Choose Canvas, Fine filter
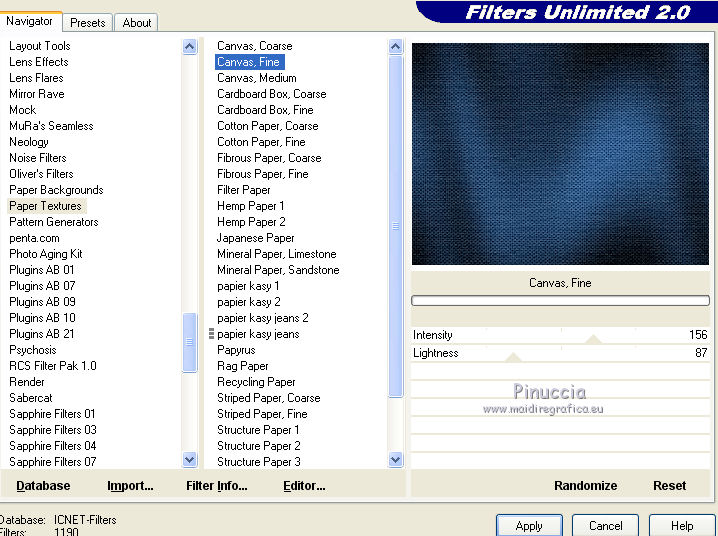This screenshot has width=718, height=536. pyautogui.click(x=250, y=62)
